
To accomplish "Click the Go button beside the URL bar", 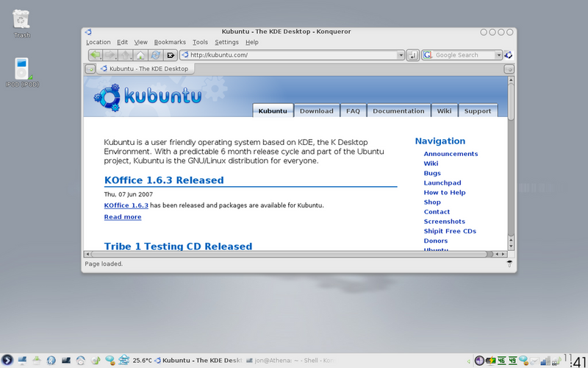I will (412, 55).
